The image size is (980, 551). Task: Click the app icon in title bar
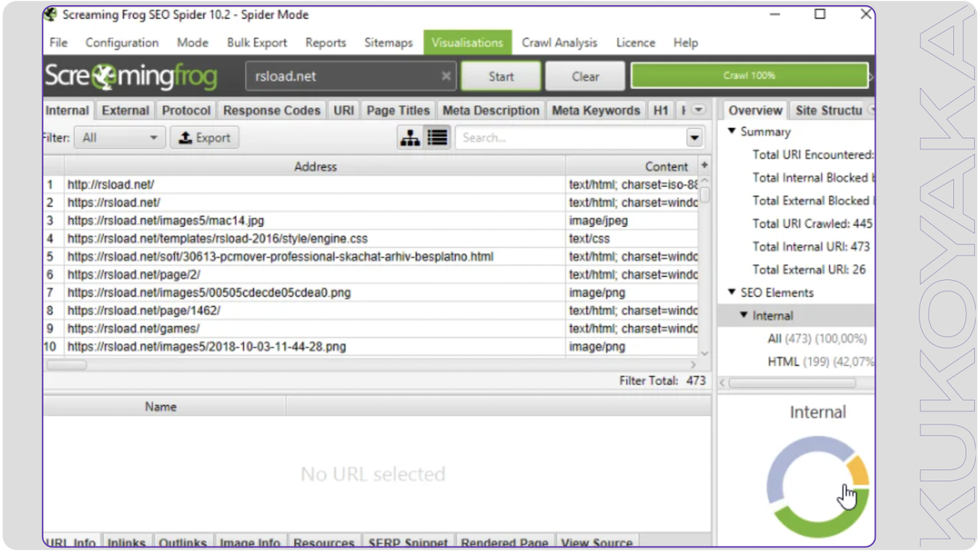point(51,15)
